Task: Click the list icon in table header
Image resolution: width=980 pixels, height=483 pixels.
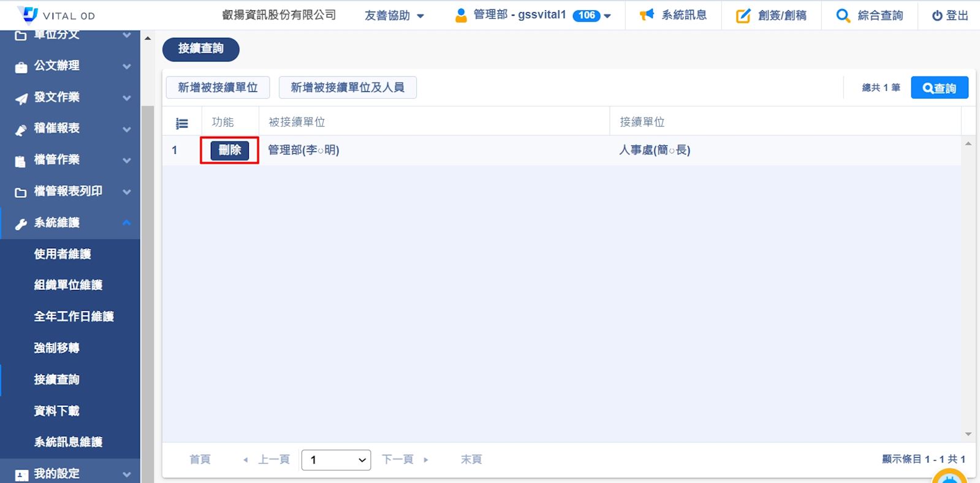Action: pyautogui.click(x=182, y=123)
